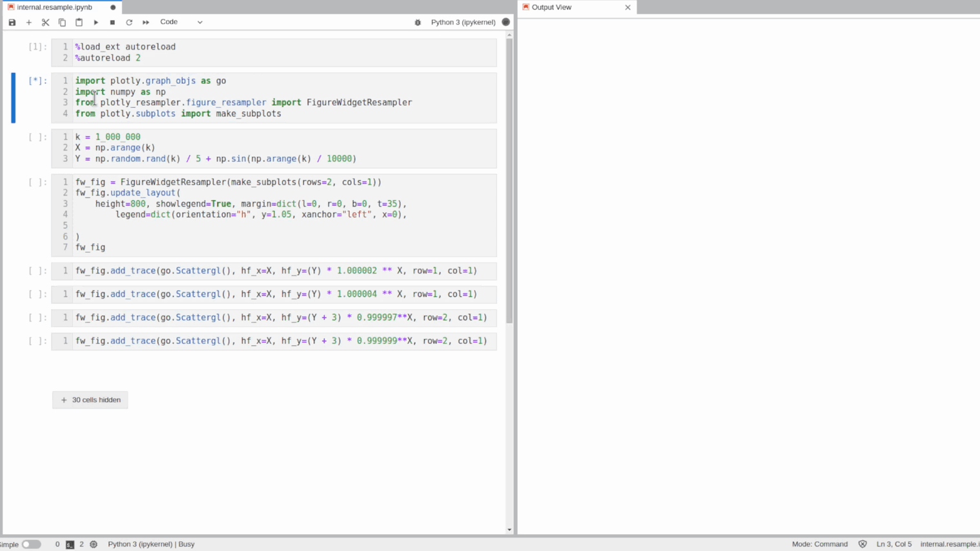Toggle the Simple mode switch
The width and height of the screenshot is (980, 551).
31,544
